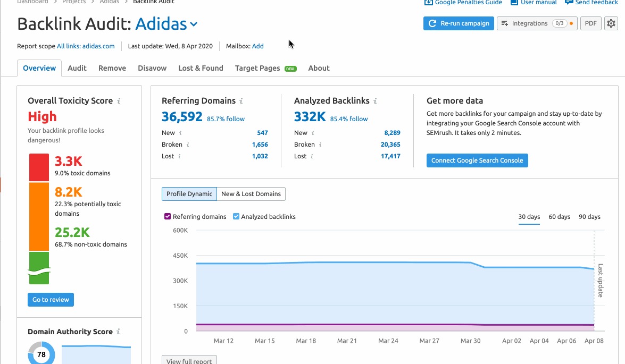Viewport: 625px width, 364px height.
Task: Select the New & Lost Domains view
Action: [x=251, y=194]
